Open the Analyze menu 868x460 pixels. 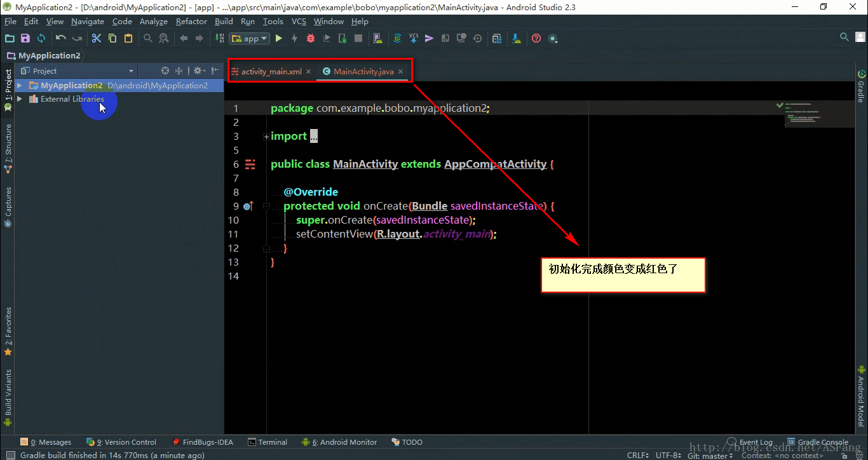154,21
